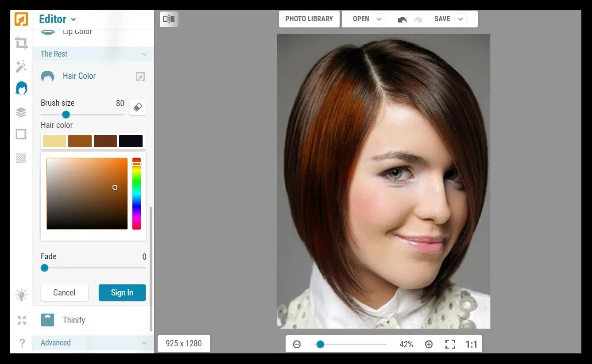Image resolution: width=592 pixels, height=364 pixels.
Task: Click the zoom out minus icon
Action: tap(297, 344)
